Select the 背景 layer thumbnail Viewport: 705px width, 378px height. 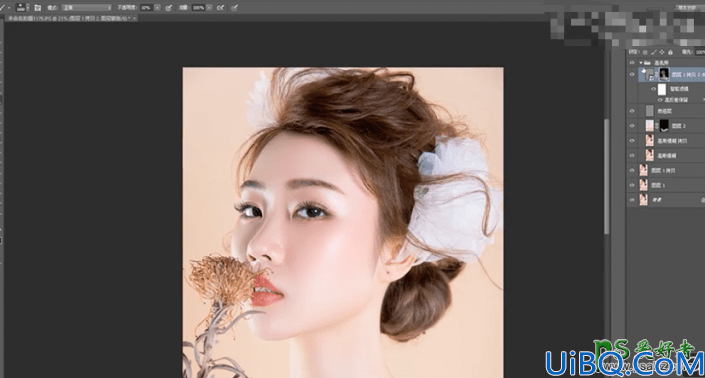coord(644,200)
